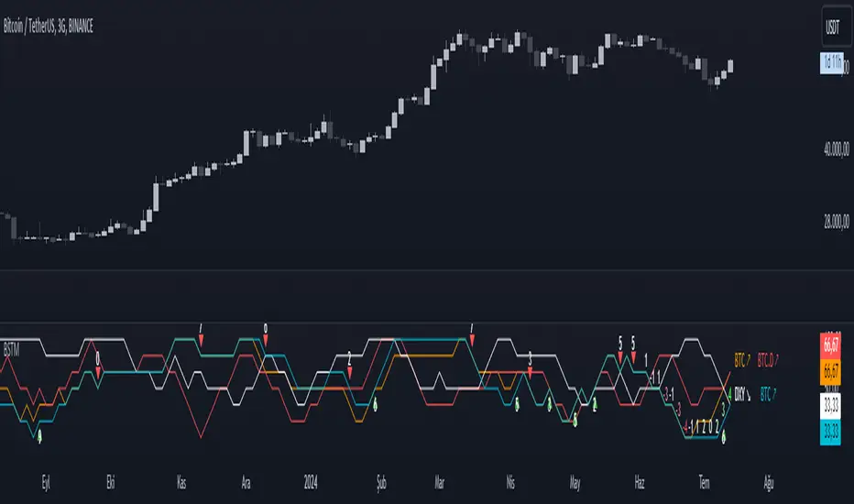This screenshot has width=854, height=504.
Task: Select the white DXY trend label
Action: (742, 394)
